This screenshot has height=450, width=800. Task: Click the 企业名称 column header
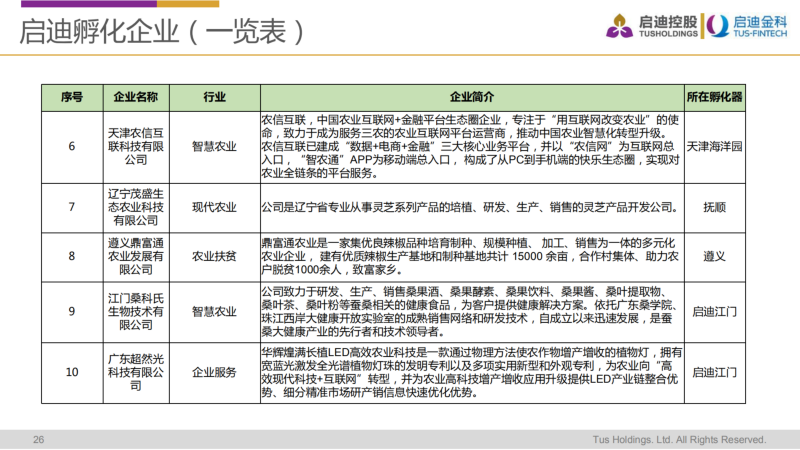point(136,97)
